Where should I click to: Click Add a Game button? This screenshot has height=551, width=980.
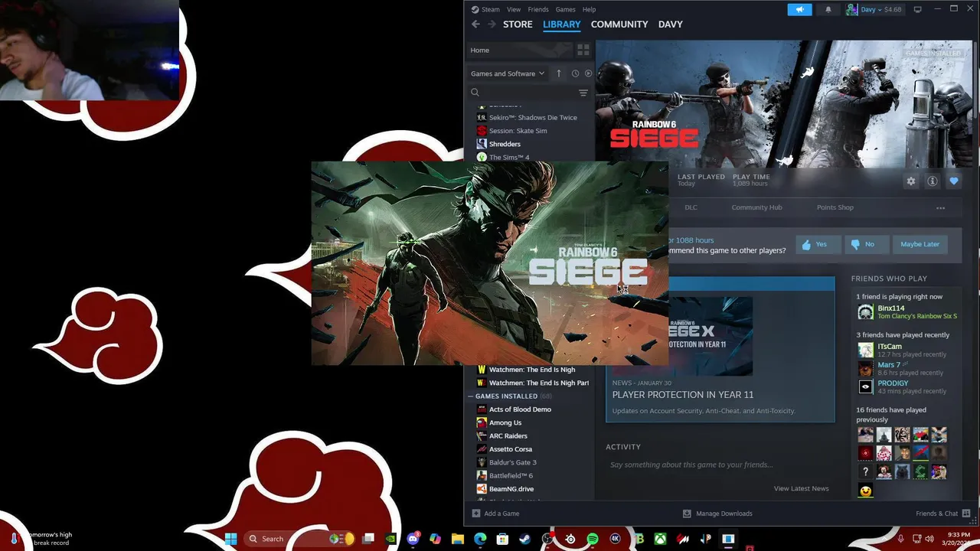[x=495, y=514]
